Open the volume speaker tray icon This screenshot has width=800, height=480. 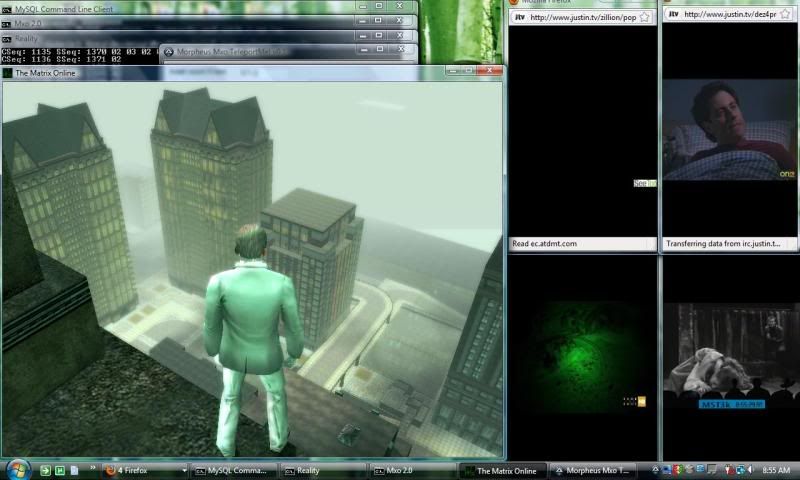click(x=751, y=470)
